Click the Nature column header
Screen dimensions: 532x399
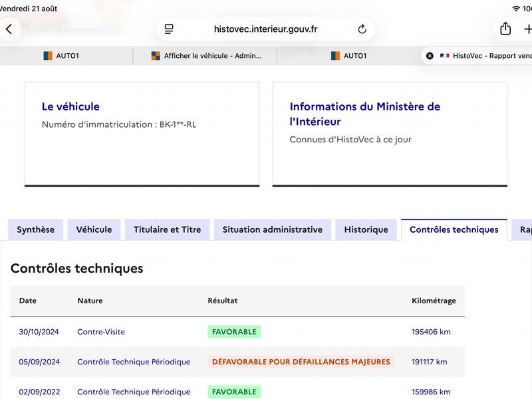pos(90,301)
